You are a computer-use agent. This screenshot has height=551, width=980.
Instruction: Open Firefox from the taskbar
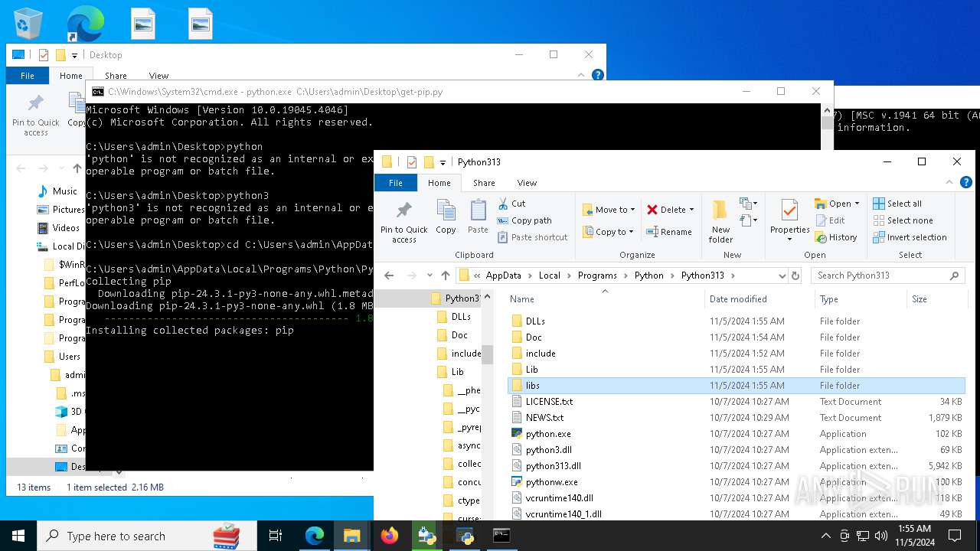390,536
